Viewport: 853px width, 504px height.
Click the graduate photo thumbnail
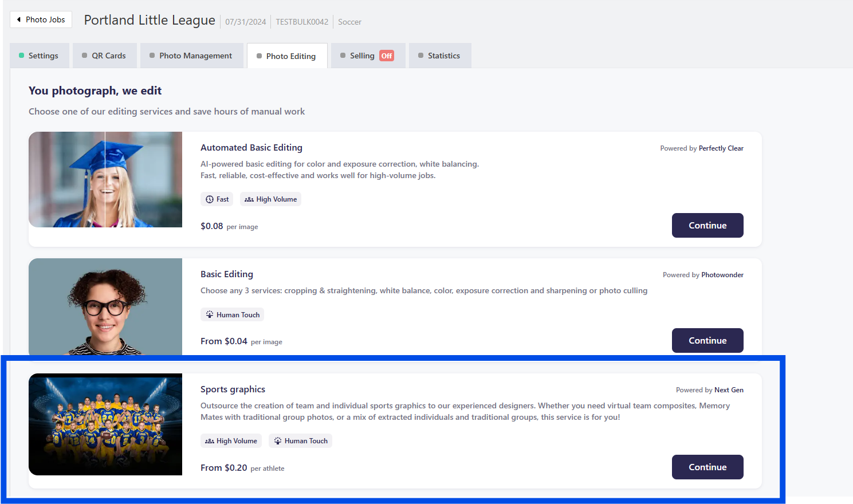click(x=105, y=180)
